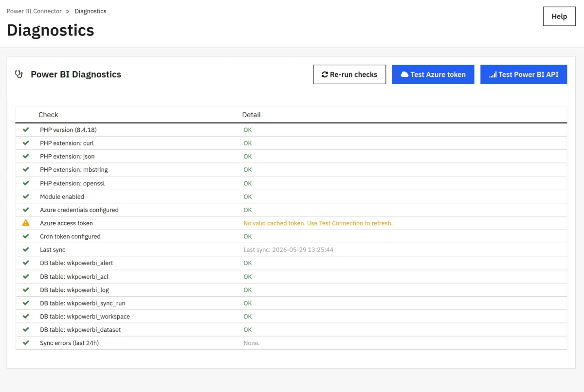Image resolution: width=584 pixels, height=392 pixels.
Task: Select the 'DB table: wkpowerbi_dataset' label
Action: coord(80,330)
